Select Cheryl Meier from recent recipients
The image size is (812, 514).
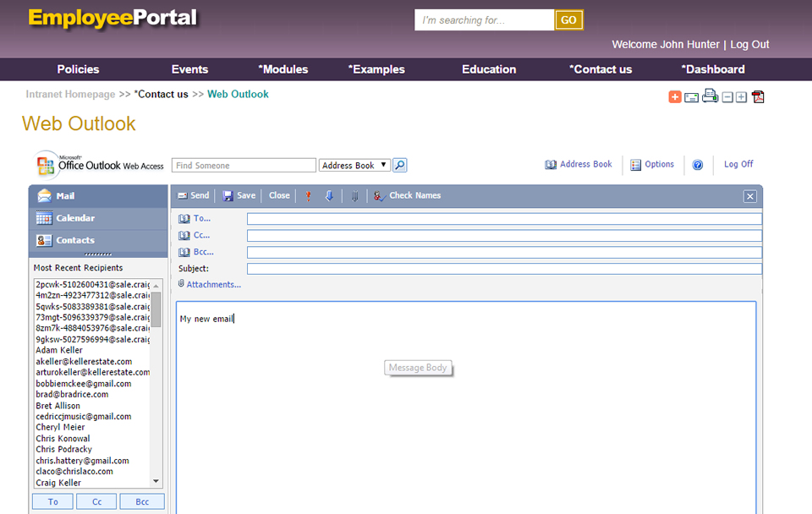point(60,428)
